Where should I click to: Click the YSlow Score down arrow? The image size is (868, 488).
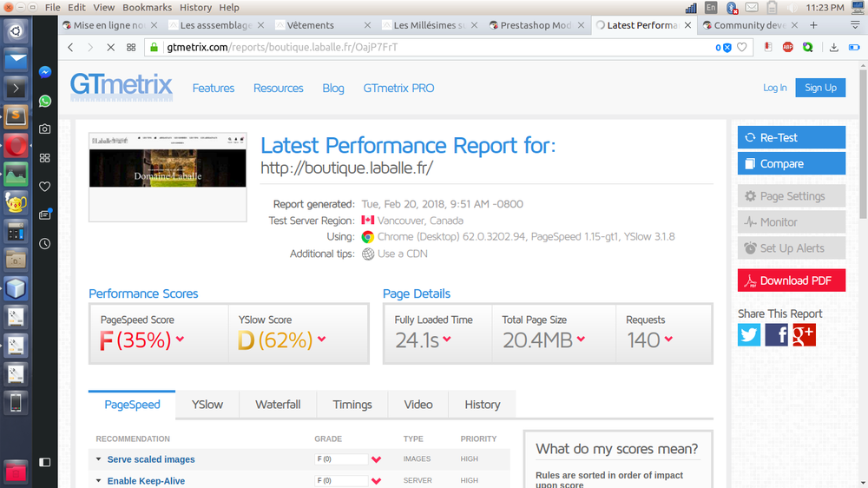coord(322,339)
